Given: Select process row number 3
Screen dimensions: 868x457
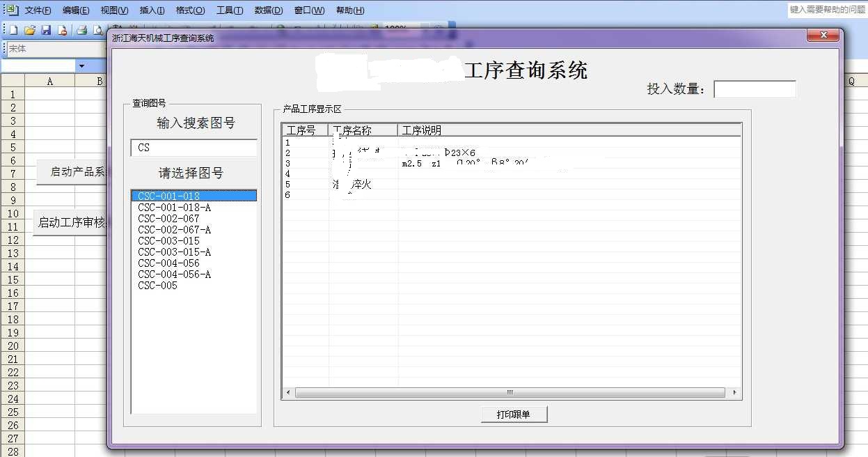Looking at the screenshot, I should [512, 163].
